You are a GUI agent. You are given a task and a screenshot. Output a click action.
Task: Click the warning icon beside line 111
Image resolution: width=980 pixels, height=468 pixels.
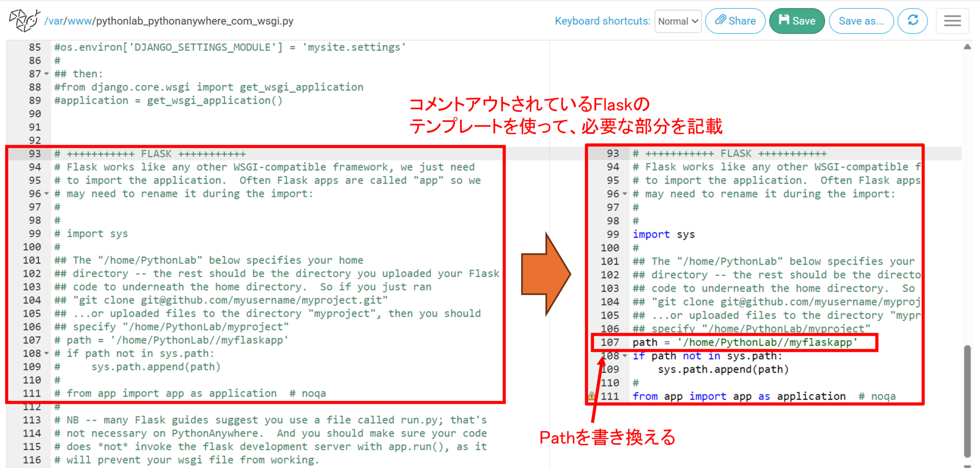pyautogui.click(x=592, y=396)
